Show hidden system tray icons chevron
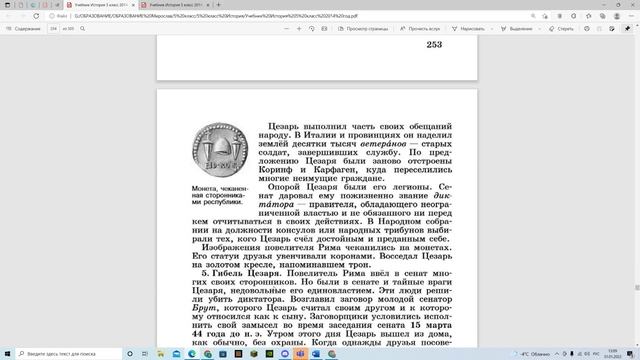 556,353
